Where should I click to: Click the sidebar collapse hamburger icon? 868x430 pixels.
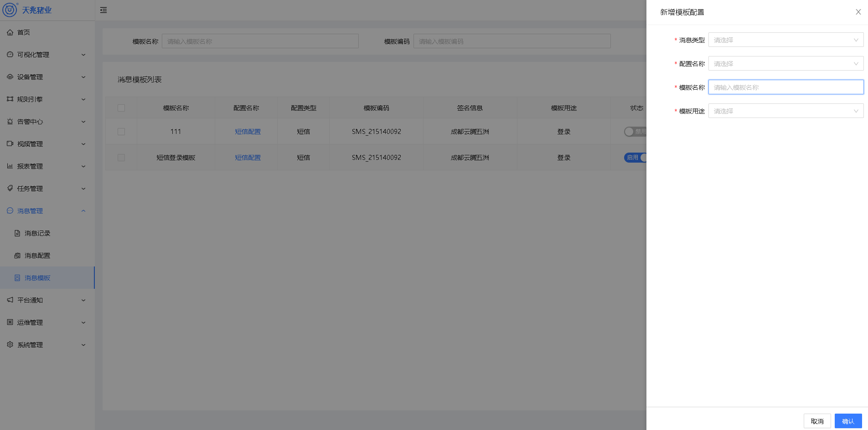103,10
